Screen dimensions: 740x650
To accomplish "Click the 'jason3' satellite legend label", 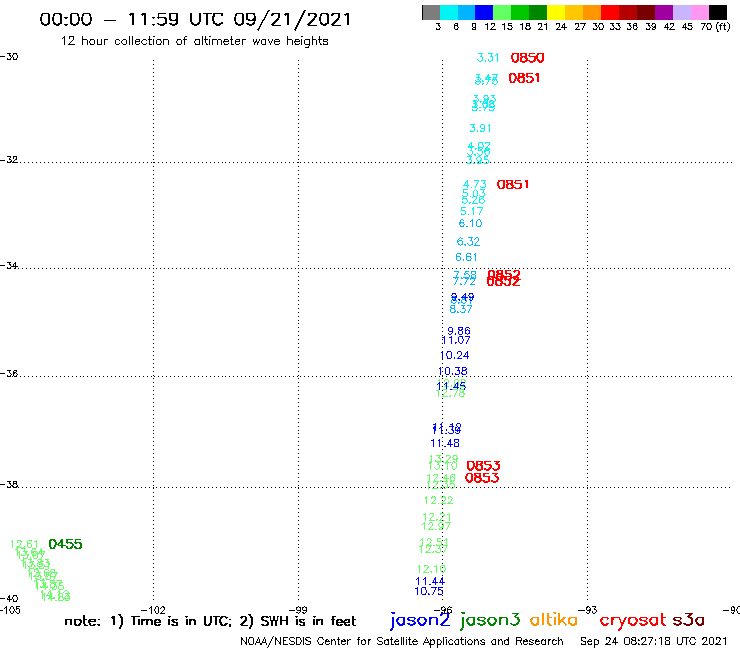I will pyautogui.click(x=490, y=620).
